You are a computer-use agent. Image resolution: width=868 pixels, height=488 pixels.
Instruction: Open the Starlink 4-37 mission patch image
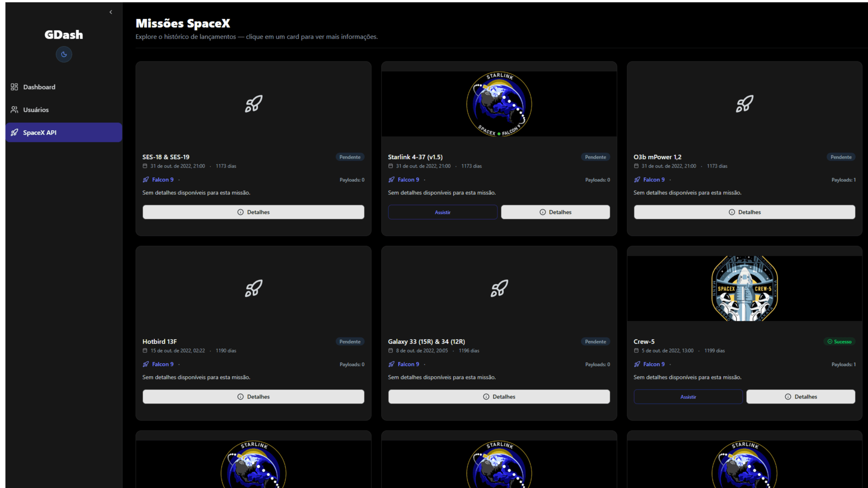[499, 104]
